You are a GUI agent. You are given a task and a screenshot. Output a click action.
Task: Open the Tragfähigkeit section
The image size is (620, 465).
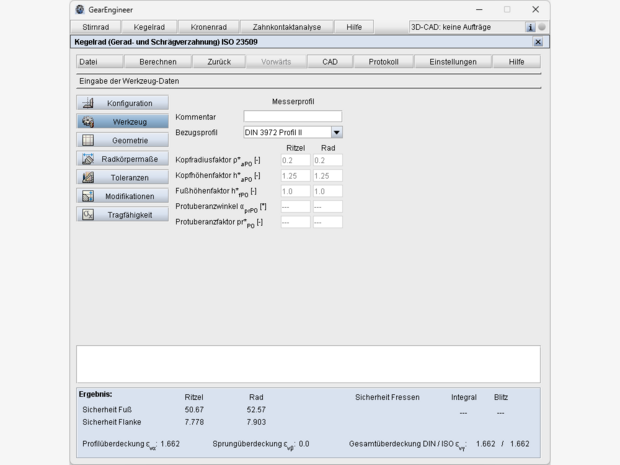pyautogui.click(x=122, y=214)
